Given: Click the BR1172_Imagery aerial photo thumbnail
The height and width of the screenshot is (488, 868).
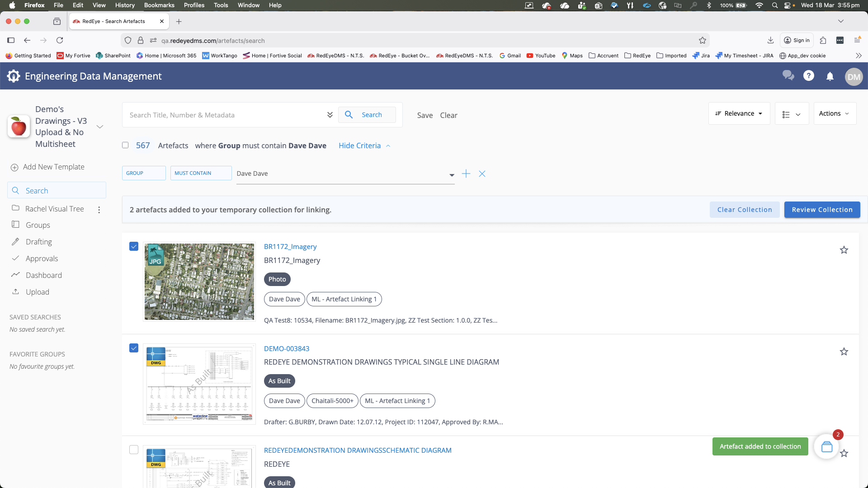Looking at the screenshot, I should [x=199, y=282].
